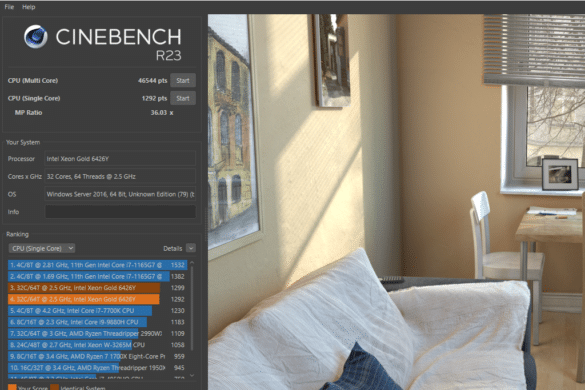Click the ranking list scroll down arrow
The height and width of the screenshot is (390, 585).
tap(192, 375)
